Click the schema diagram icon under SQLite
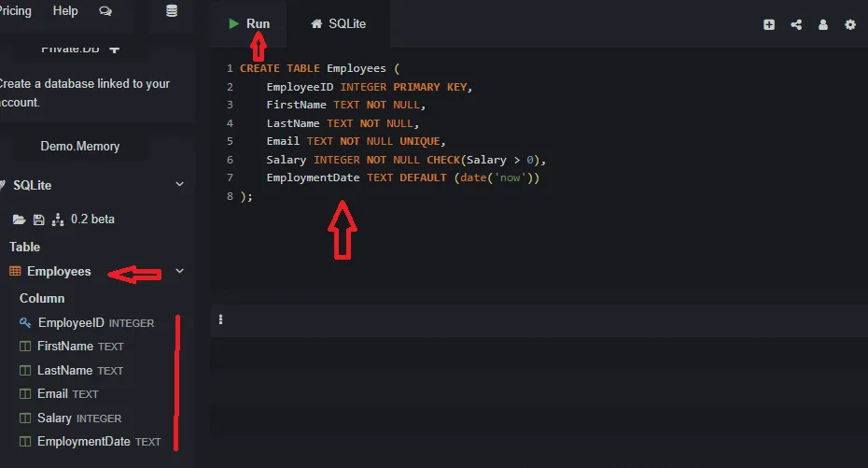Image resolution: width=868 pixels, height=468 pixels. [58, 220]
